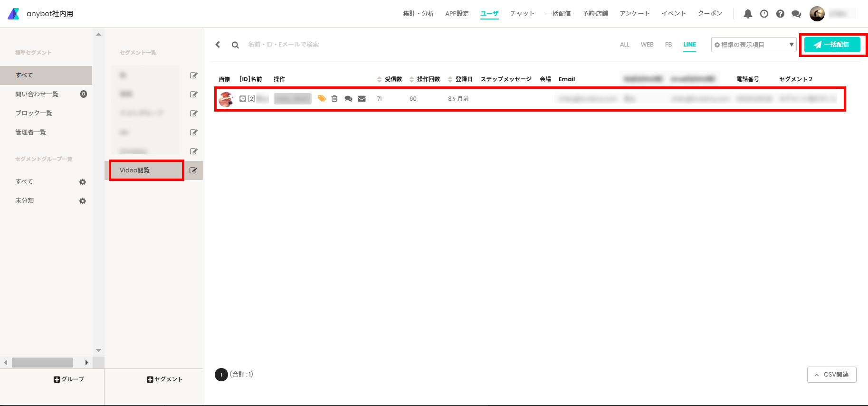Open gear settings for すべて group

(83, 182)
